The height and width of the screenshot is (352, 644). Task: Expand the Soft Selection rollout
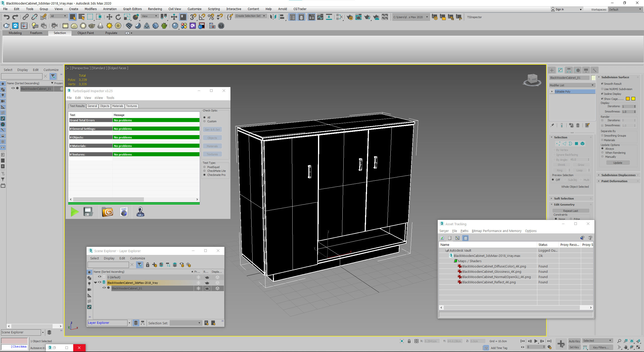tap(564, 199)
